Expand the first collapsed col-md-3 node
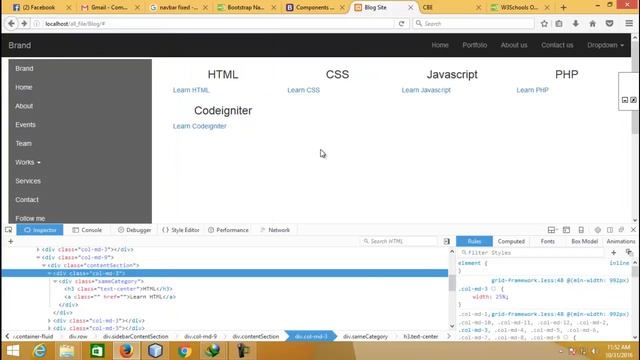 [38, 249]
